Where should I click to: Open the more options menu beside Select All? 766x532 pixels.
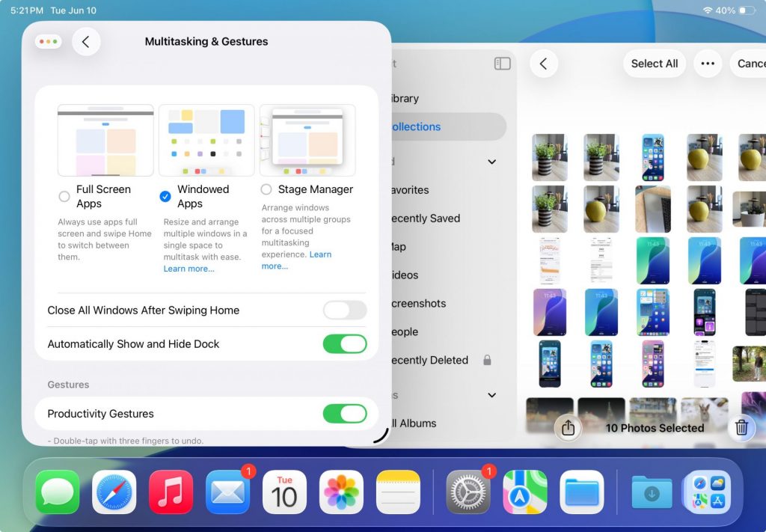(708, 64)
